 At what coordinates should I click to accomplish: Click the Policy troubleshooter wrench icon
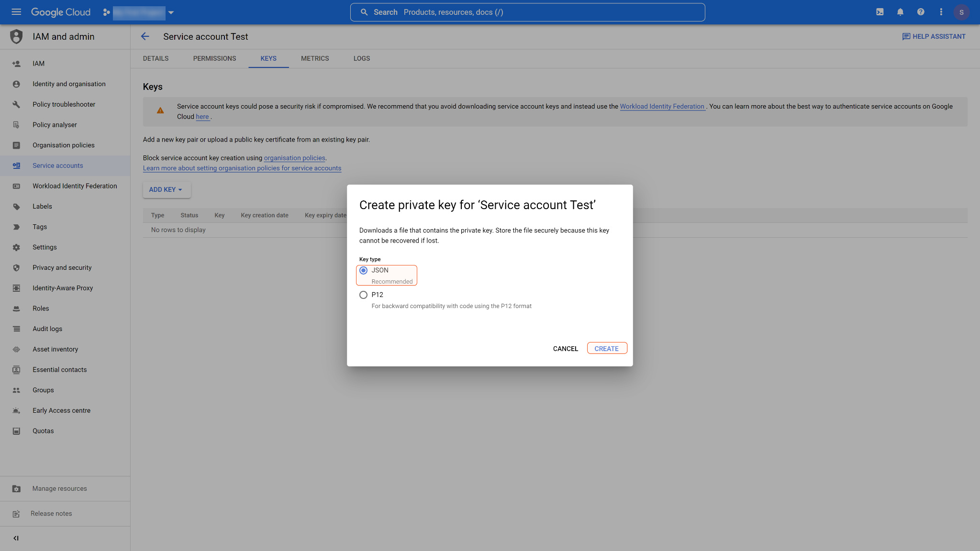[x=16, y=104]
